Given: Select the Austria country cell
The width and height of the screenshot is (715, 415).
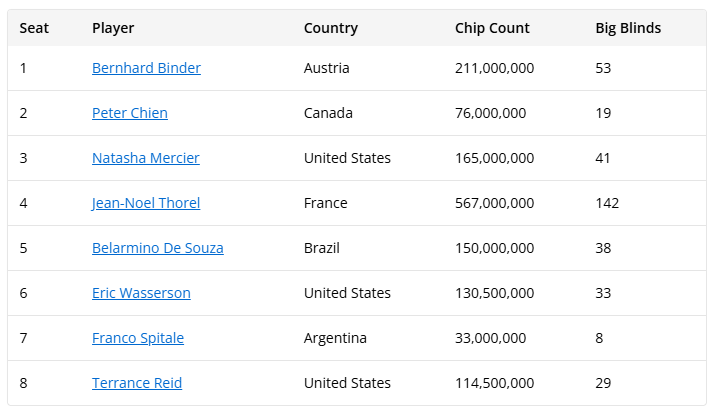Looking at the screenshot, I should pyautogui.click(x=325, y=68).
